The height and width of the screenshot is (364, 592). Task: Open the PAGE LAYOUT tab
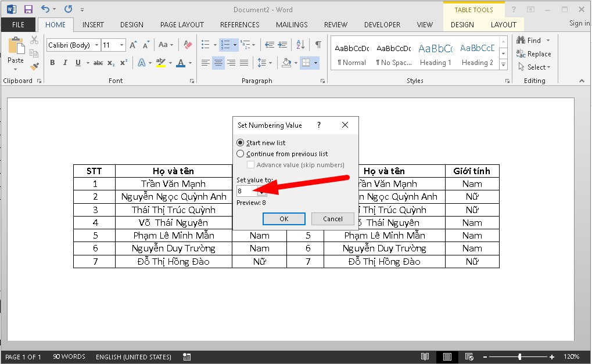(x=182, y=25)
